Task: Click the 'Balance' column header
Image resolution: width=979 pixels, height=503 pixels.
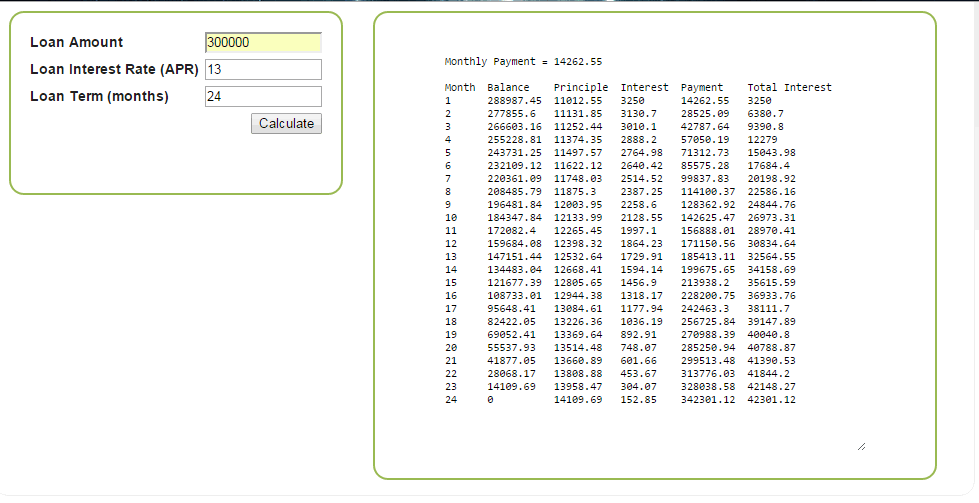Action: 508,87
